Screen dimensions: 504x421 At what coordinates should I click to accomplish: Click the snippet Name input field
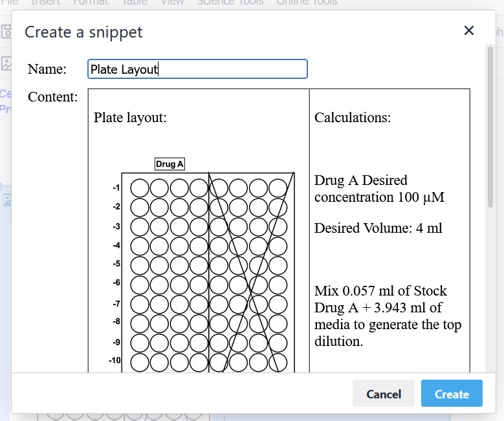coord(197,69)
